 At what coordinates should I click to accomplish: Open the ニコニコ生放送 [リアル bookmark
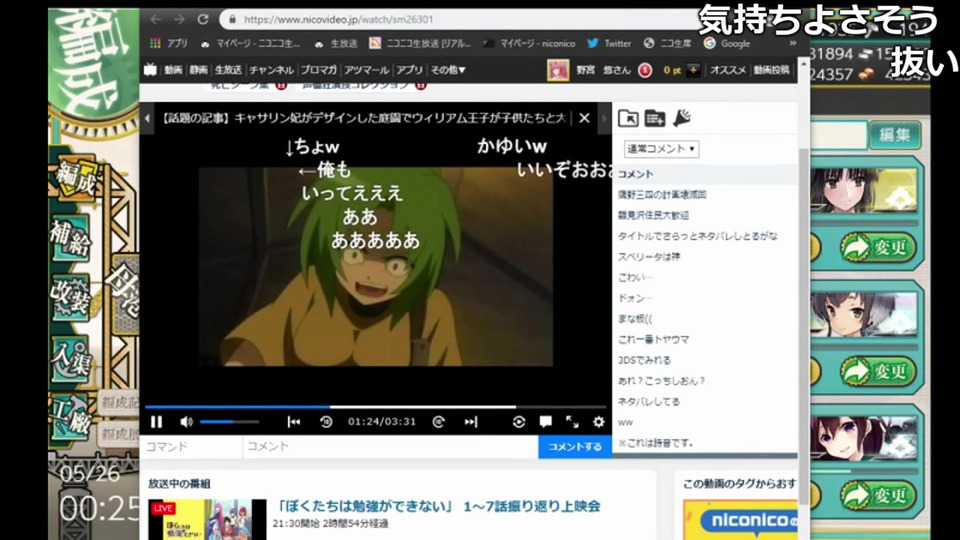click(420, 43)
